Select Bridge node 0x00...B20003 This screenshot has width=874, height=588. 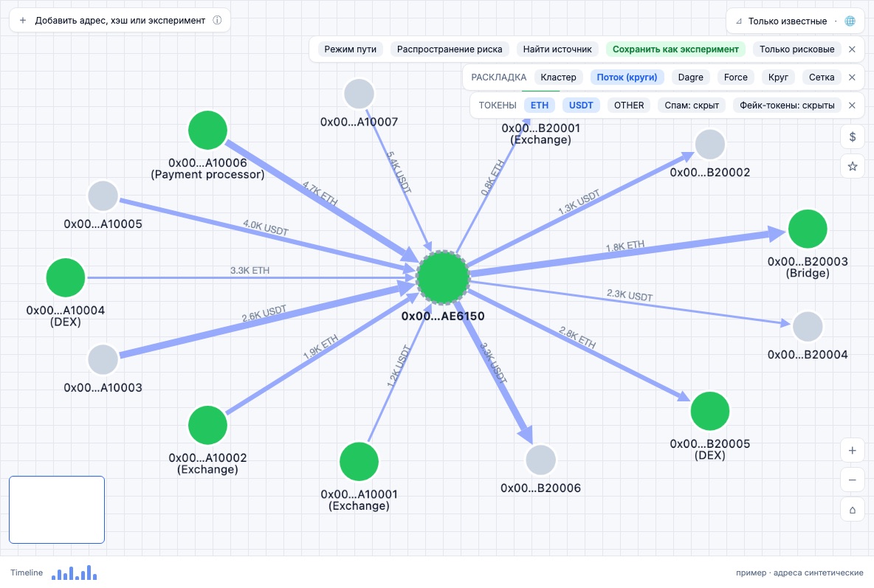808,229
